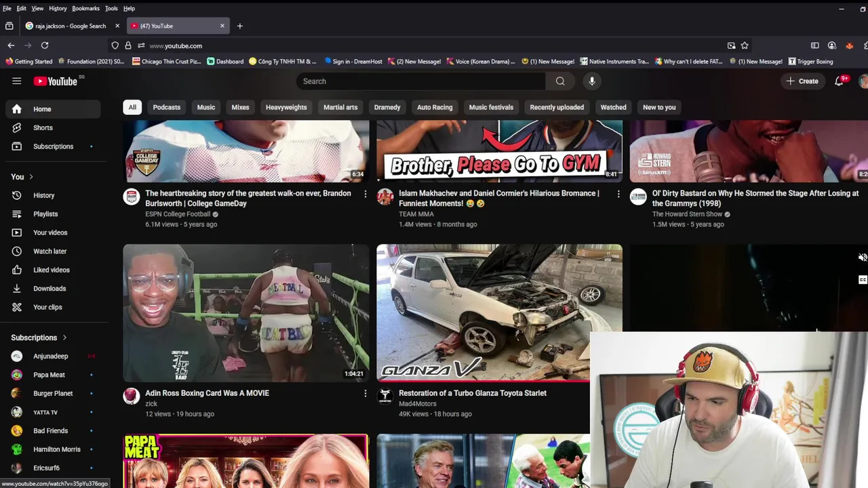Image resolution: width=868 pixels, height=488 pixels.
Task: Unmute the previewing video speaker icon
Action: pos(863,258)
